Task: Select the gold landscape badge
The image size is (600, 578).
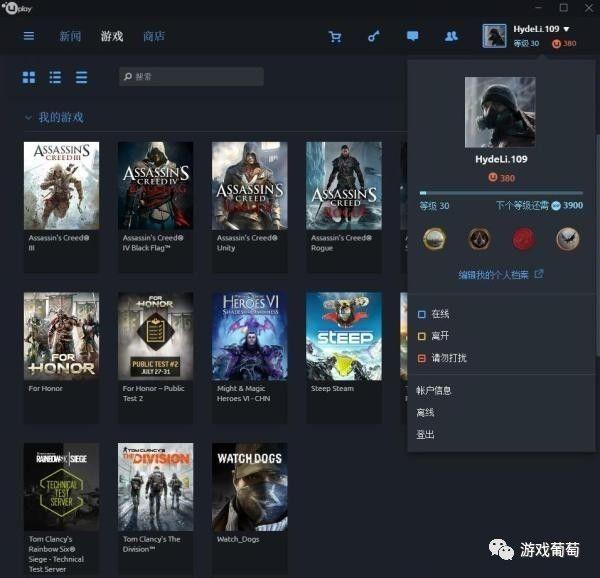Action: coord(434,239)
